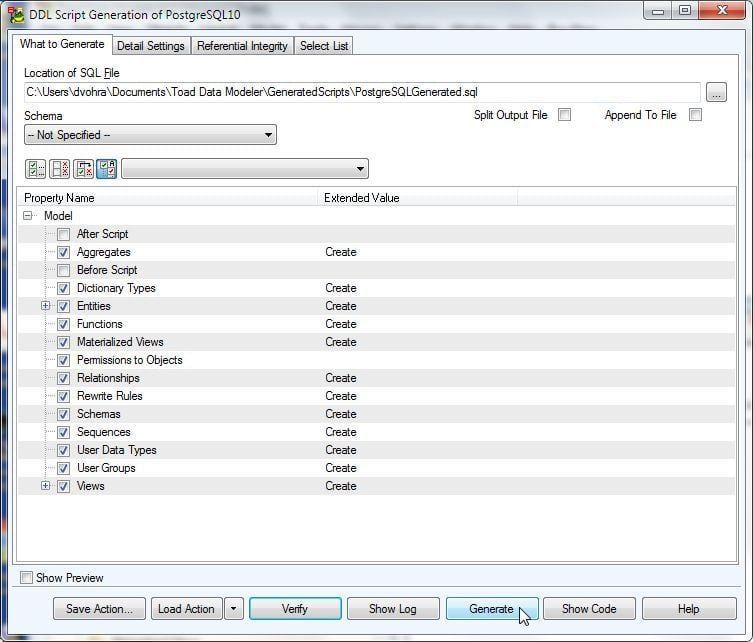
Task: Enable the Append To File checkbox
Action: [x=695, y=115]
